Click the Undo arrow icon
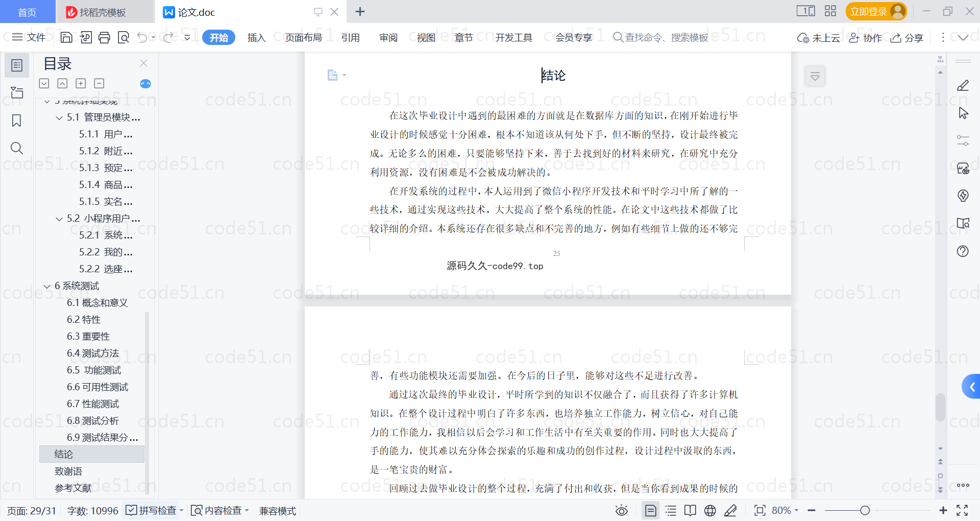980x521 pixels. [142, 37]
